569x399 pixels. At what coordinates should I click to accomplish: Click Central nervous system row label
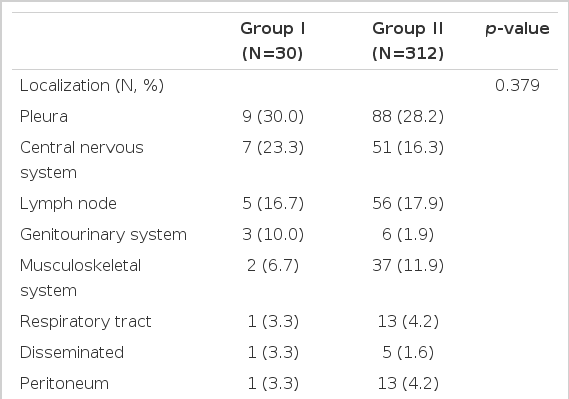click(x=82, y=160)
